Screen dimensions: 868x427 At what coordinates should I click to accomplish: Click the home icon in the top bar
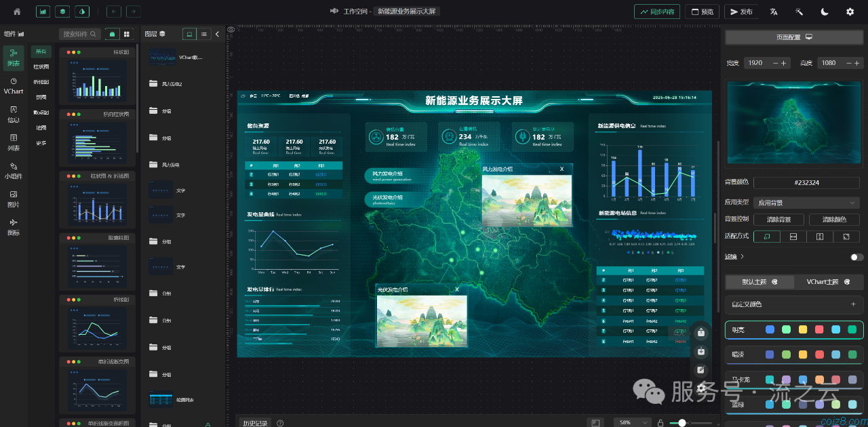[17, 12]
